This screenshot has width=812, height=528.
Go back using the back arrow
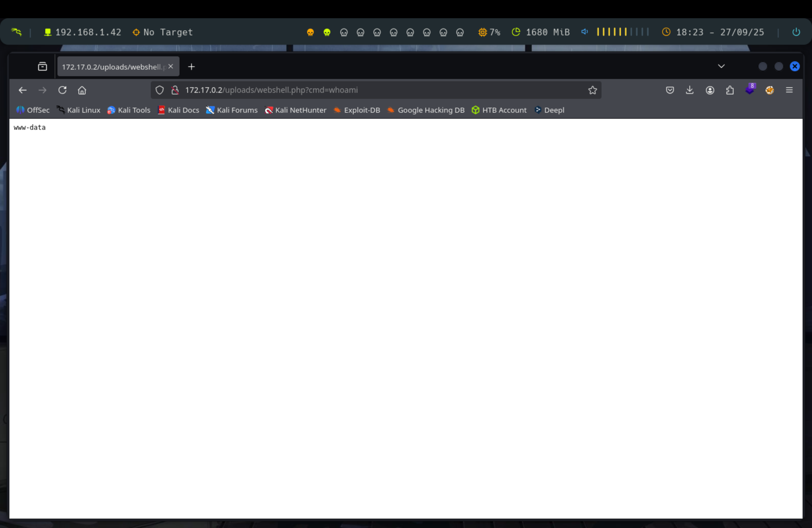point(23,90)
